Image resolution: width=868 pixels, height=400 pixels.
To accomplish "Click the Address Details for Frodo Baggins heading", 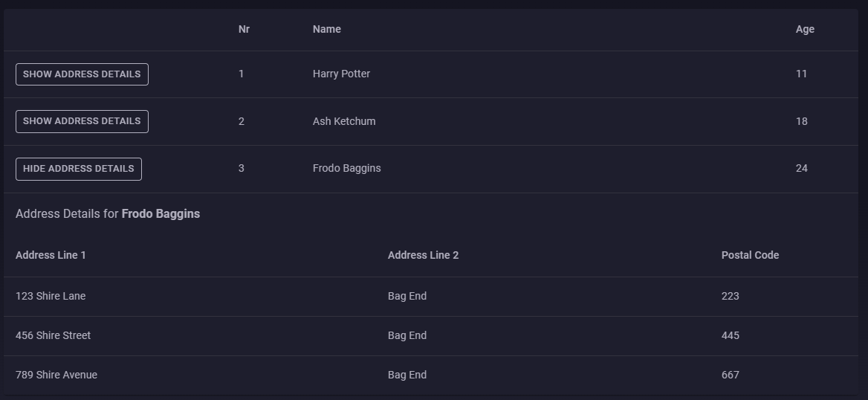I will [x=108, y=214].
